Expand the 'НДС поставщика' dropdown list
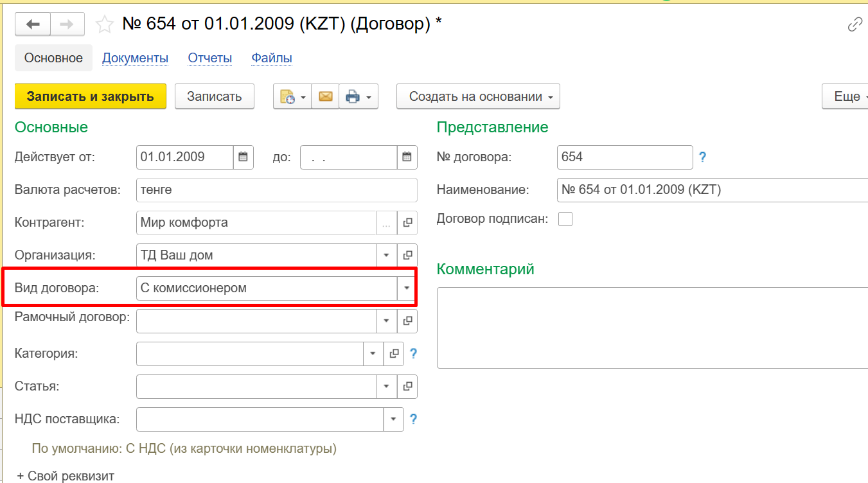Screen dimensions: 868x483 click(393, 419)
